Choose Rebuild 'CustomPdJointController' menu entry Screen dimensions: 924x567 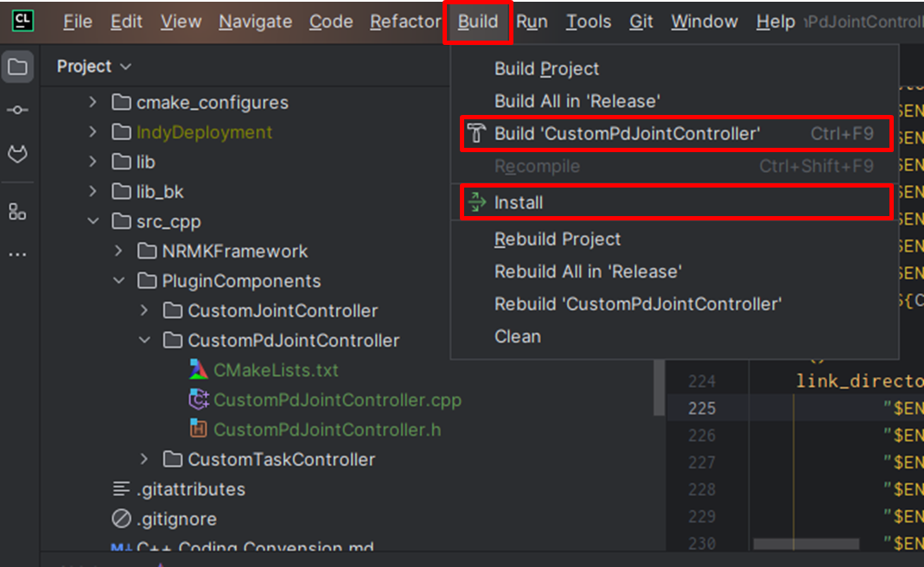[675, 304]
